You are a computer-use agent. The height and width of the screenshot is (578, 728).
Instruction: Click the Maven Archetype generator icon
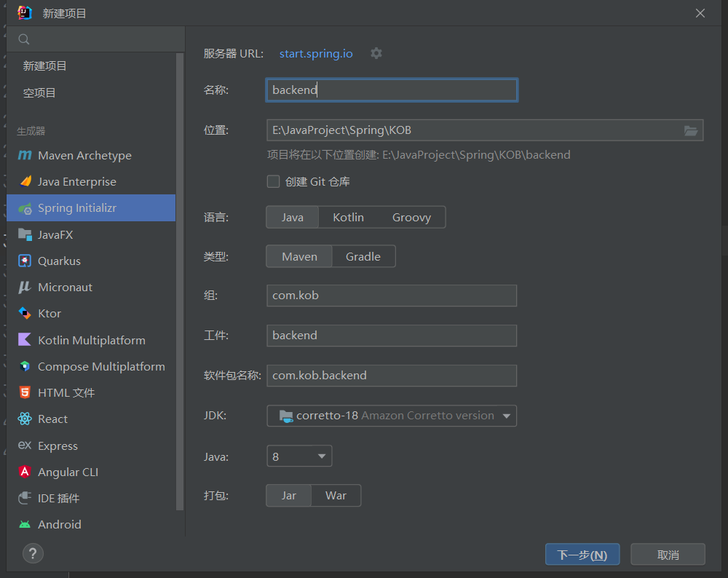25,155
